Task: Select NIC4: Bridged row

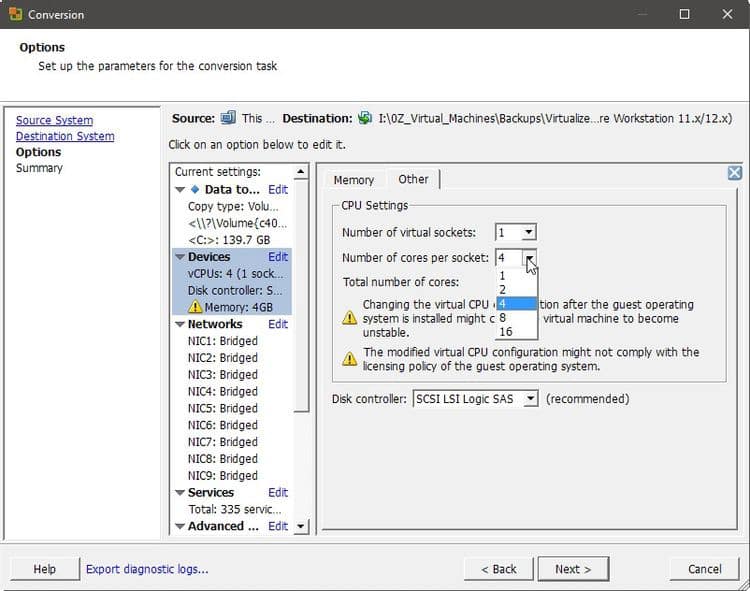Action: click(x=223, y=391)
